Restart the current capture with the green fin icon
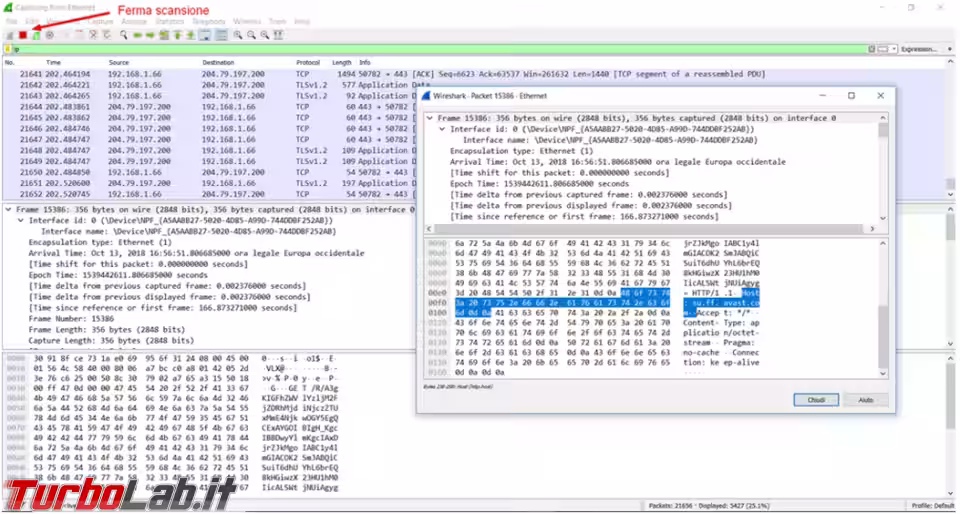 point(35,34)
